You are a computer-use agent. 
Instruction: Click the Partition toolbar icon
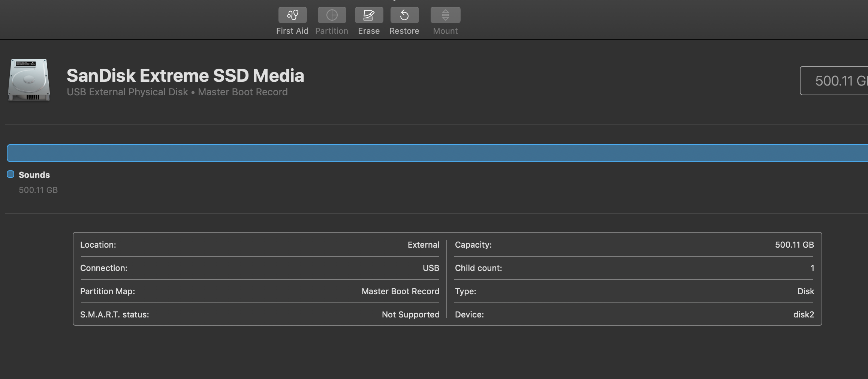332,15
